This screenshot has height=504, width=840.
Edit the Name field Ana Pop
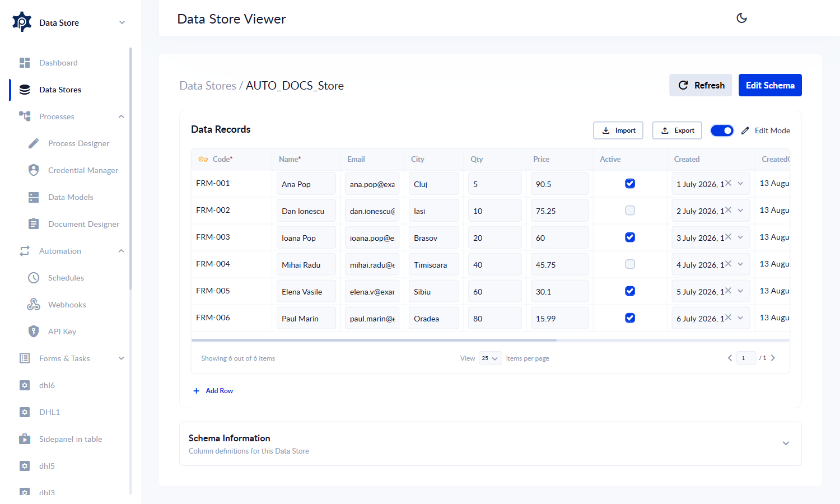pos(306,184)
